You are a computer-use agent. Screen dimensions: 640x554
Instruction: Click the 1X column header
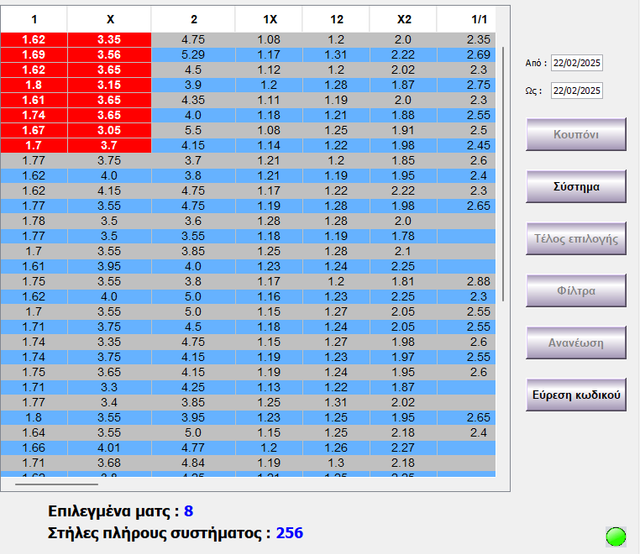(x=269, y=19)
